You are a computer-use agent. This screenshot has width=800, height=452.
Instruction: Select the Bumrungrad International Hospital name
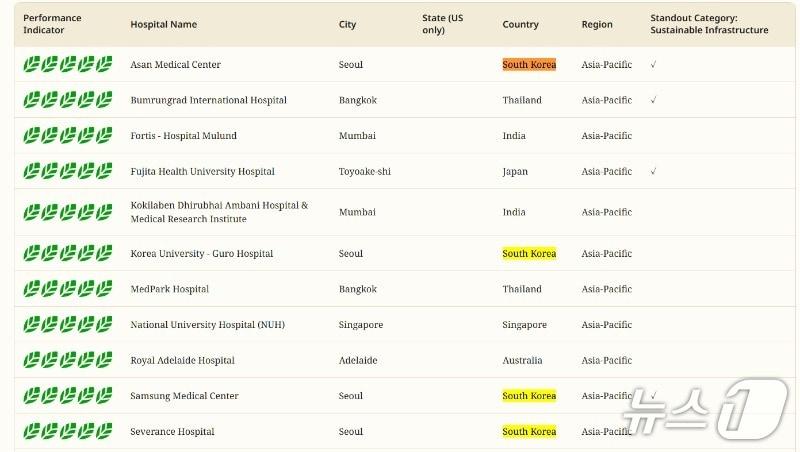point(209,100)
